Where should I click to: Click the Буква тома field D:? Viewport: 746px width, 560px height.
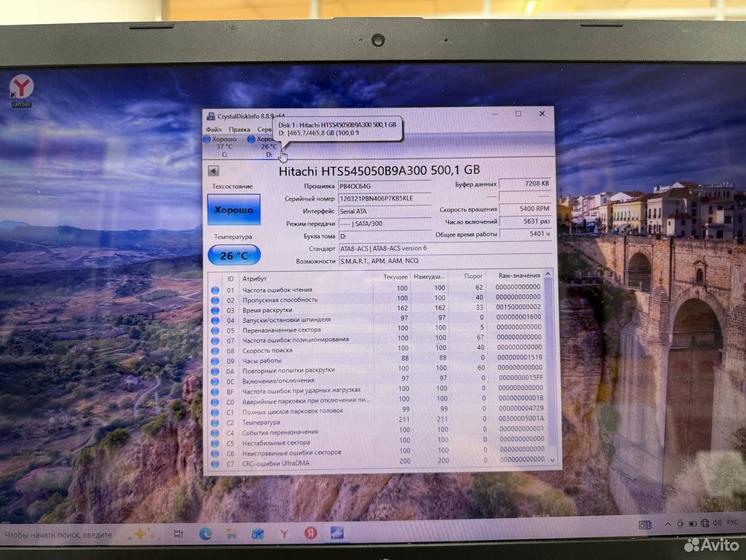click(384, 236)
